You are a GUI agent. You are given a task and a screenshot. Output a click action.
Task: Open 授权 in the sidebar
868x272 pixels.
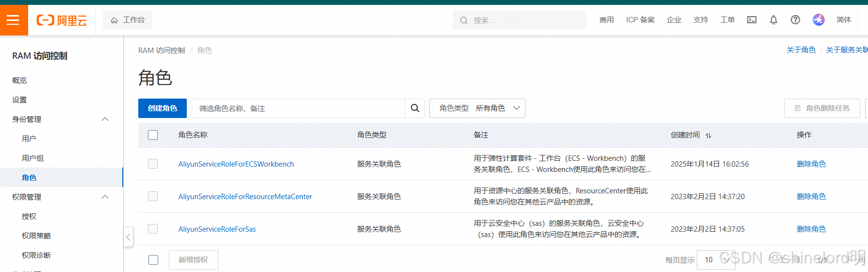[x=29, y=216]
